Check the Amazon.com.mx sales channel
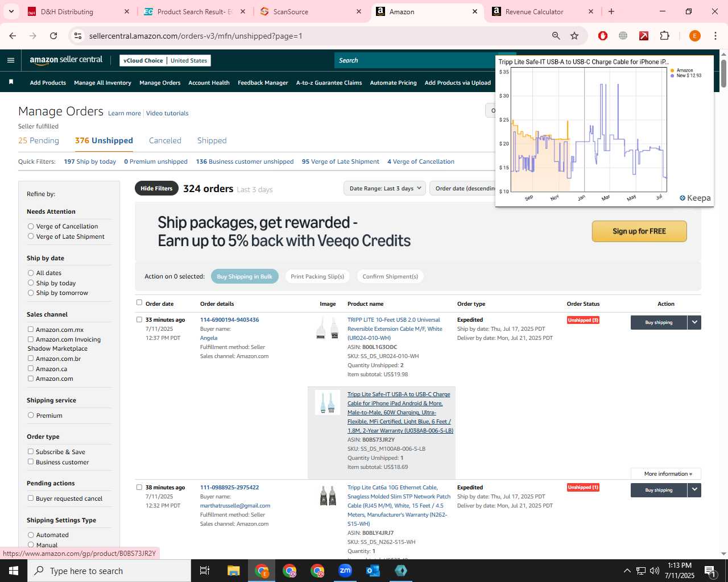The width and height of the screenshot is (728, 582). 31,329
